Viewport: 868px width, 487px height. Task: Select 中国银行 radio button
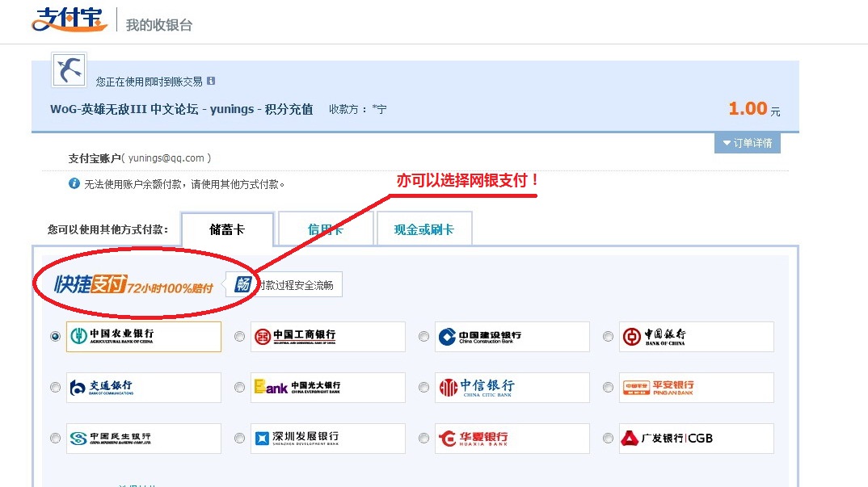click(x=609, y=337)
